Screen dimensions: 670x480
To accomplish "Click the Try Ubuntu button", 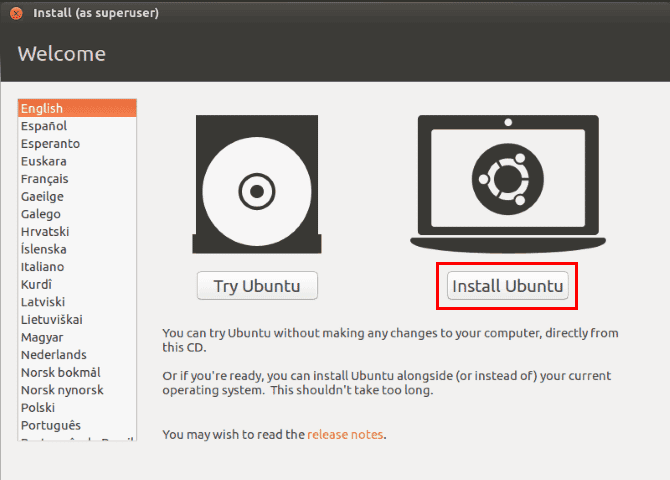I will (x=257, y=286).
